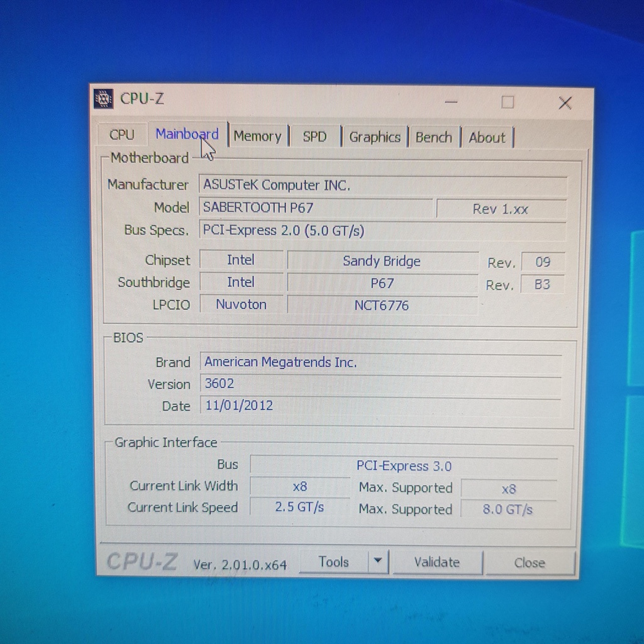Image resolution: width=644 pixels, height=644 pixels.
Task: Open the Bench tab
Action: click(434, 138)
